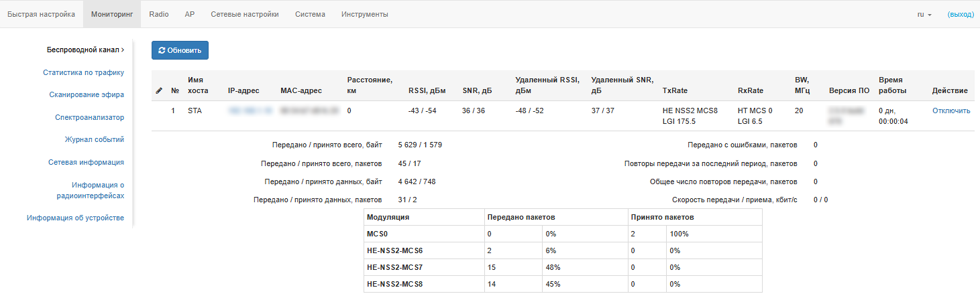Click the pencil edit icon in table header
Screen dimensions: 980x296
click(x=158, y=90)
